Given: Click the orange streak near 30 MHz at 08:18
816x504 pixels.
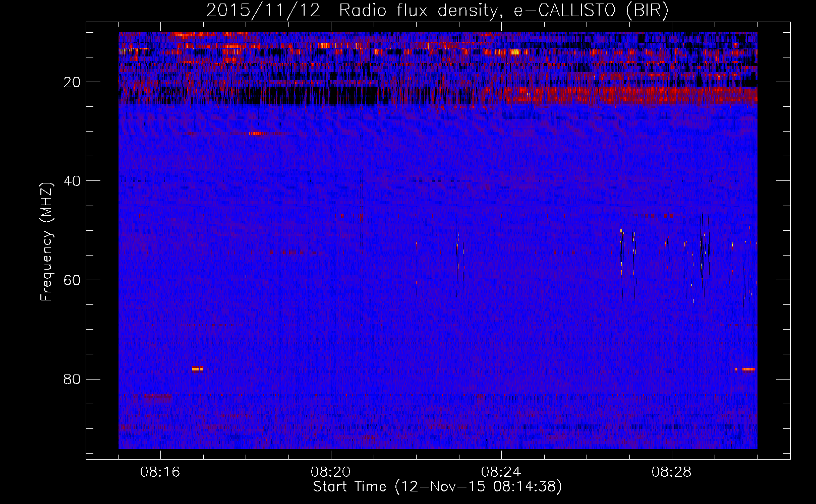Looking at the screenshot, I should [x=257, y=134].
